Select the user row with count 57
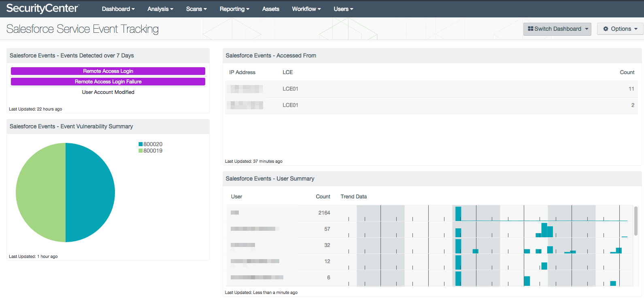644x300 pixels. pyautogui.click(x=429, y=229)
